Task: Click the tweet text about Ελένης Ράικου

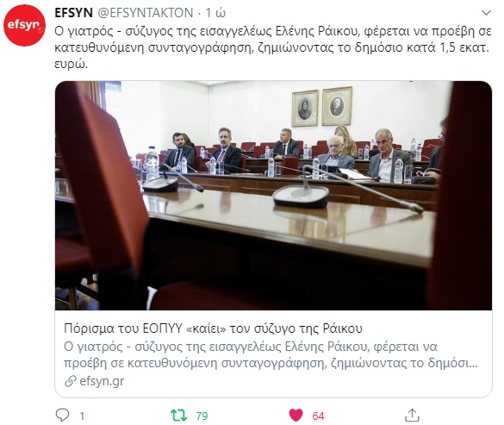Action: click(273, 47)
